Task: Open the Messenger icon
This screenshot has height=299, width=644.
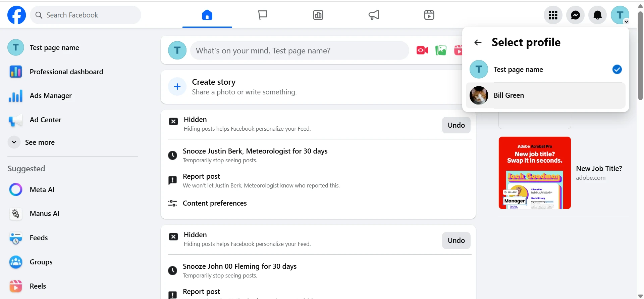Action: click(x=576, y=15)
